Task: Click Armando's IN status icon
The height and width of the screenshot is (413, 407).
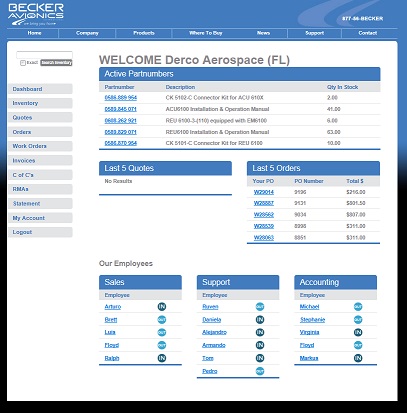Action: coord(260,345)
